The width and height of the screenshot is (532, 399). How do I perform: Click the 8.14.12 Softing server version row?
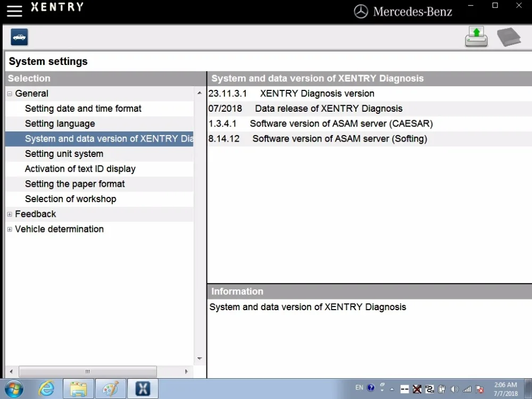coord(370,139)
